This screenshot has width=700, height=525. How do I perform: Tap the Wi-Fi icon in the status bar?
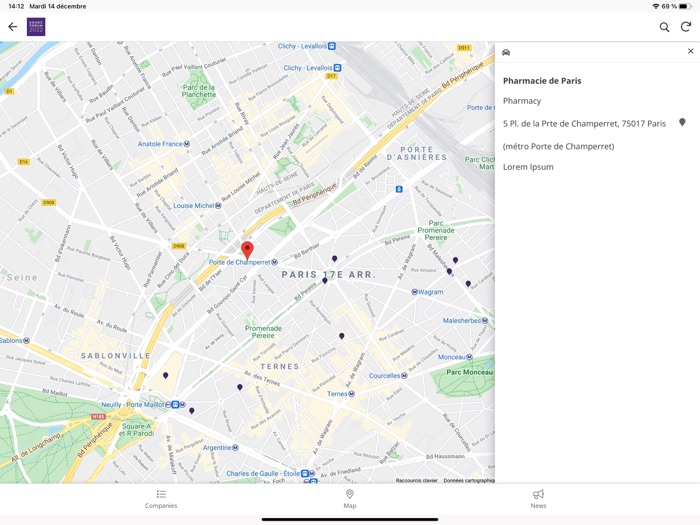point(656,6)
